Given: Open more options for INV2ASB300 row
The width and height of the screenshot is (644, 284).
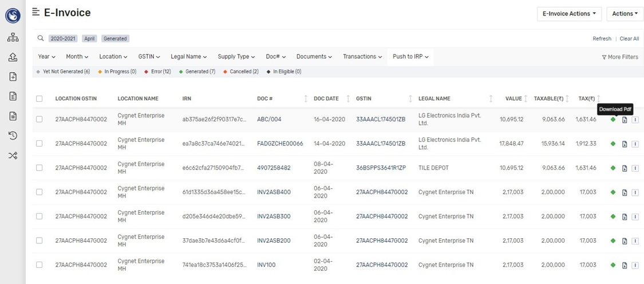Looking at the screenshot, I should [x=635, y=216].
